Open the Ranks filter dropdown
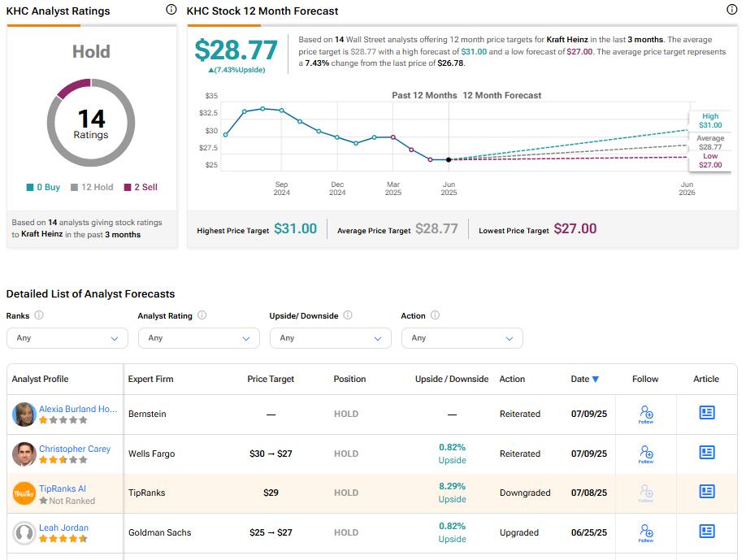 point(67,338)
